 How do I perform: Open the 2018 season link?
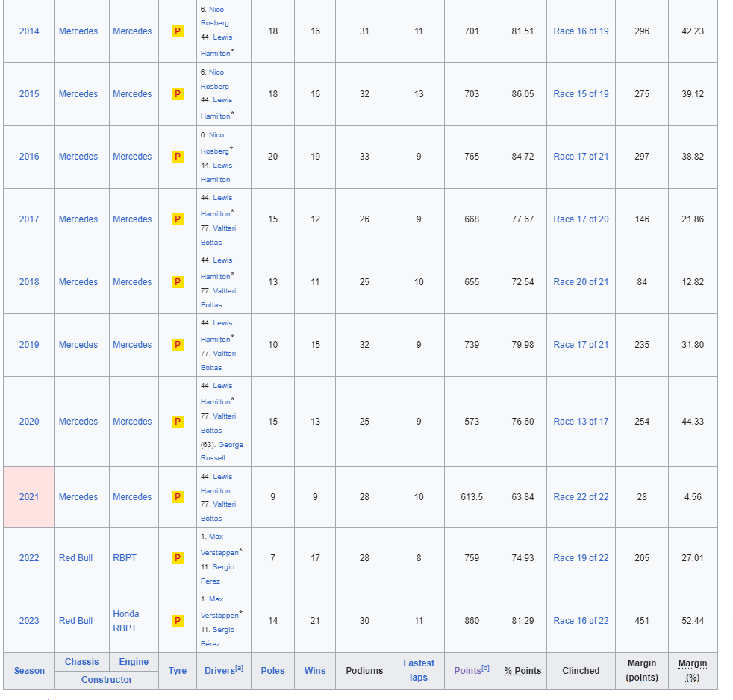pos(29,282)
